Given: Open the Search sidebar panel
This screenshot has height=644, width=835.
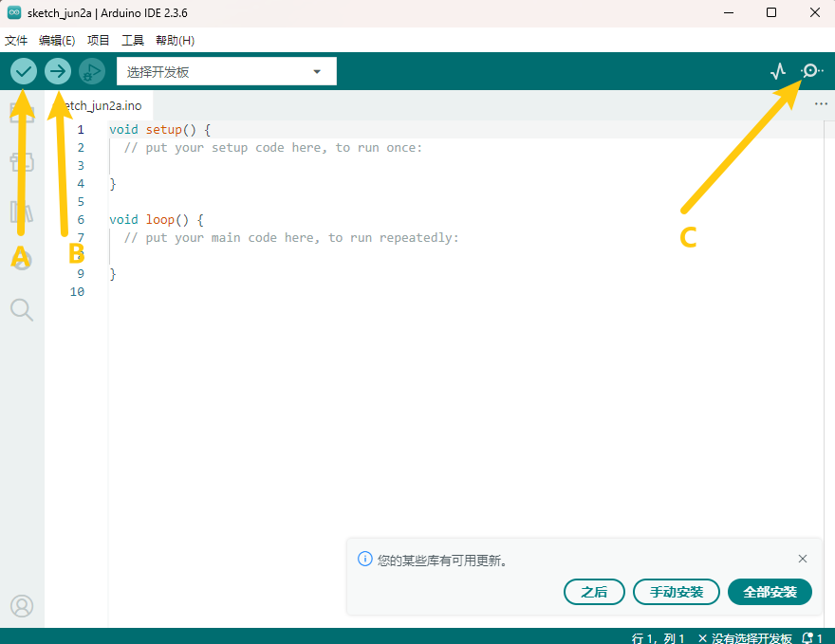Looking at the screenshot, I should pyautogui.click(x=22, y=309).
